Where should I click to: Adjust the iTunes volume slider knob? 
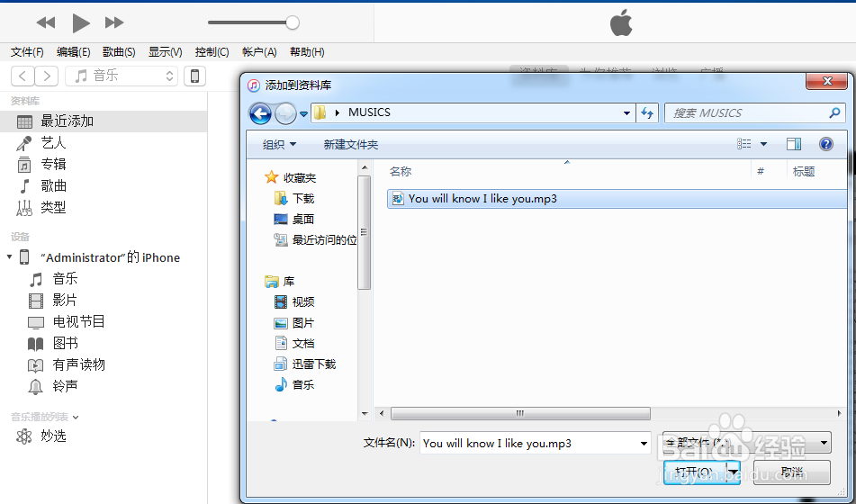pyautogui.click(x=293, y=22)
